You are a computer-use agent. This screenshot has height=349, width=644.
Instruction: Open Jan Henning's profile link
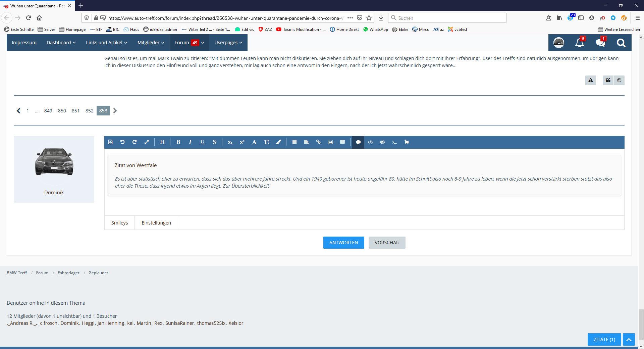(x=111, y=323)
